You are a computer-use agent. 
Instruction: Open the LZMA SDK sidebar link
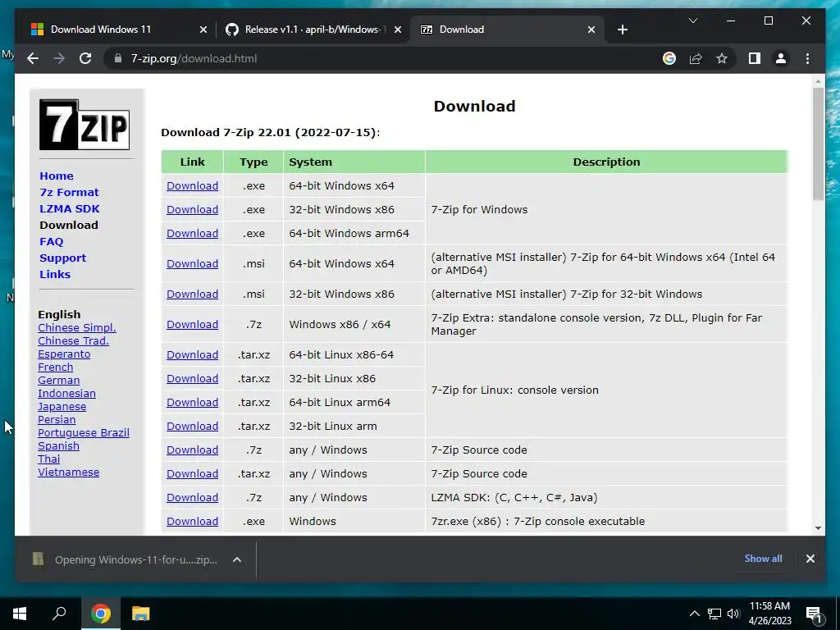(x=69, y=208)
